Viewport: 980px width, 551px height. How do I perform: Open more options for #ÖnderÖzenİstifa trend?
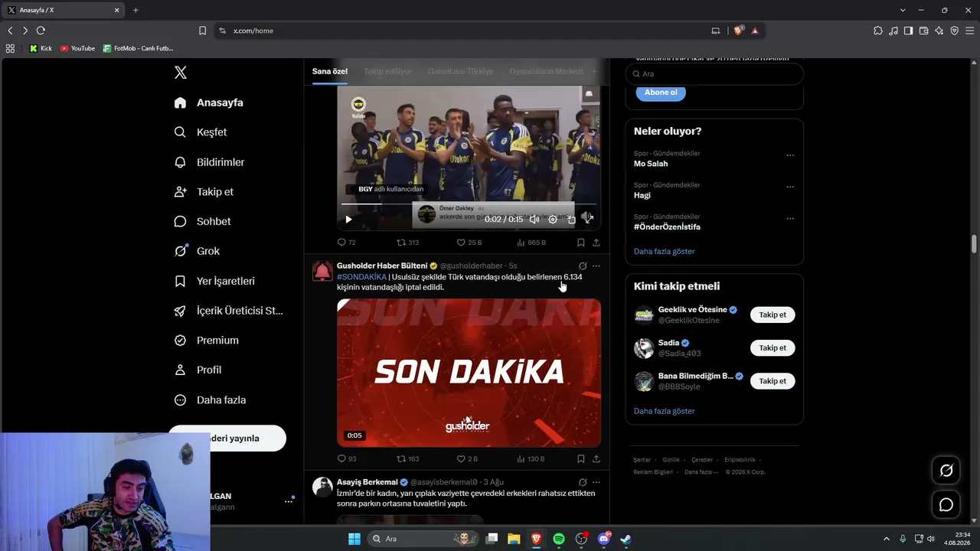[790, 219]
